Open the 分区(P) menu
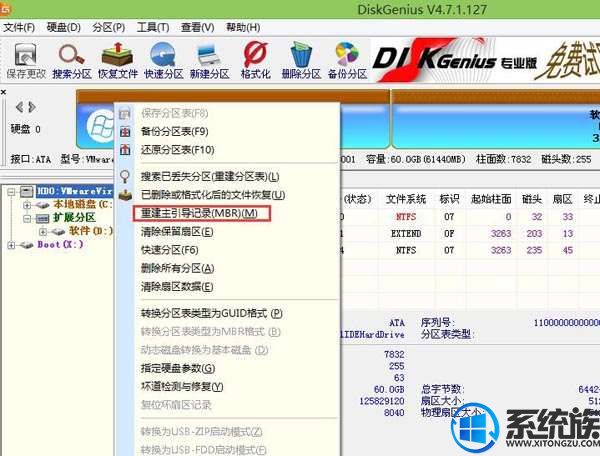 [x=109, y=28]
